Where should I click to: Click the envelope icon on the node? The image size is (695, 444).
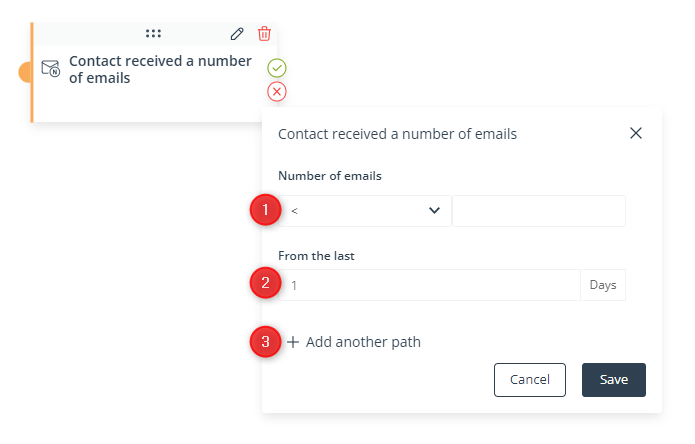click(x=51, y=69)
